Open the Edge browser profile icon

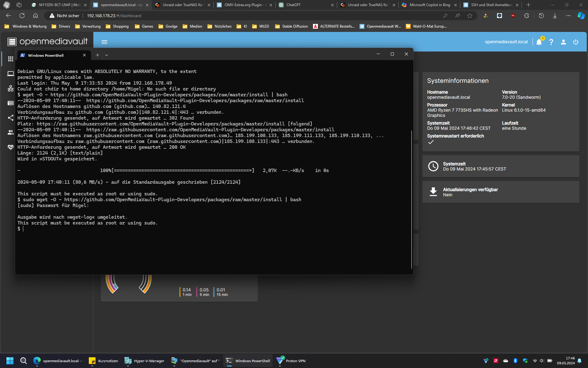tap(485, 16)
